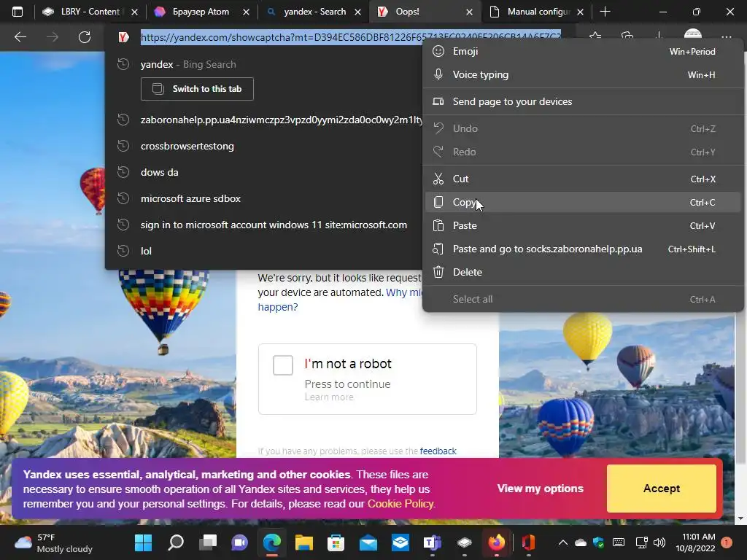This screenshot has width=747, height=560.
Task: Close the Oops! tab
Action: (x=469, y=12)
